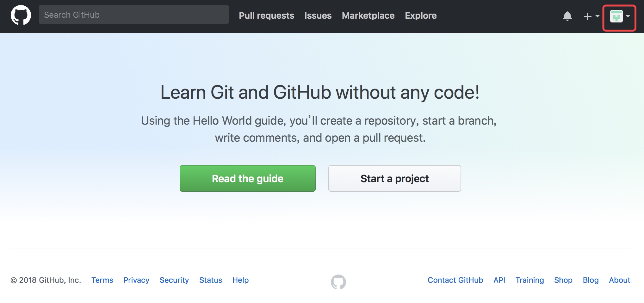
Task: Check the Status footer link
Action: point(211,280)
